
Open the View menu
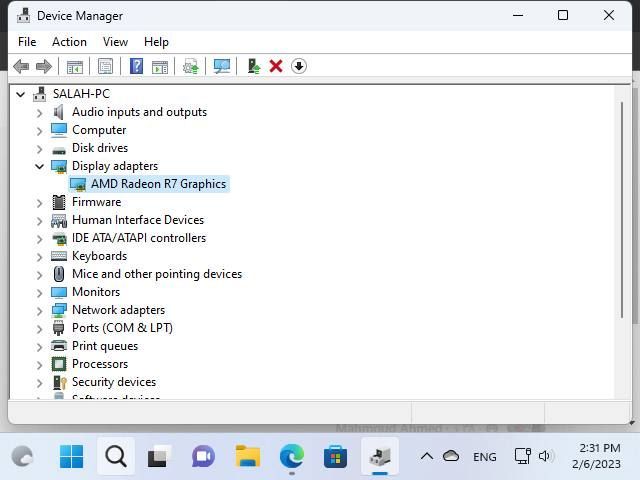pyautogui.click(x=115, y=42)
